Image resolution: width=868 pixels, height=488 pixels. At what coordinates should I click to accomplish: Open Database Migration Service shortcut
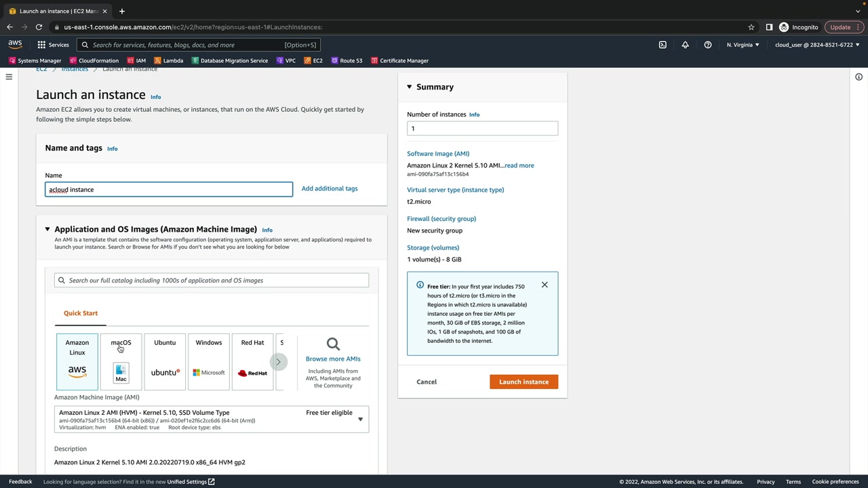click(x=230, y=60)
